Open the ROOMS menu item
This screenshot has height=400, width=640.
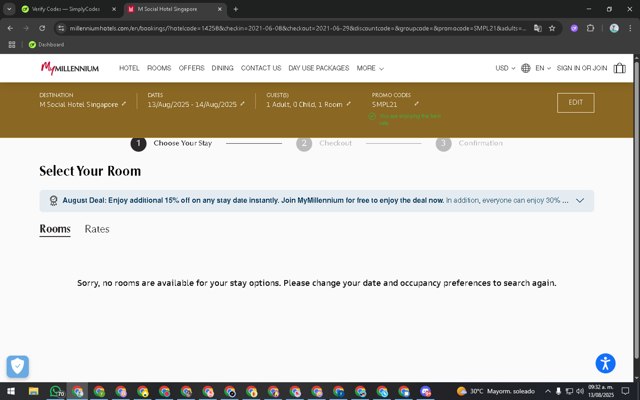pos(159,68)
